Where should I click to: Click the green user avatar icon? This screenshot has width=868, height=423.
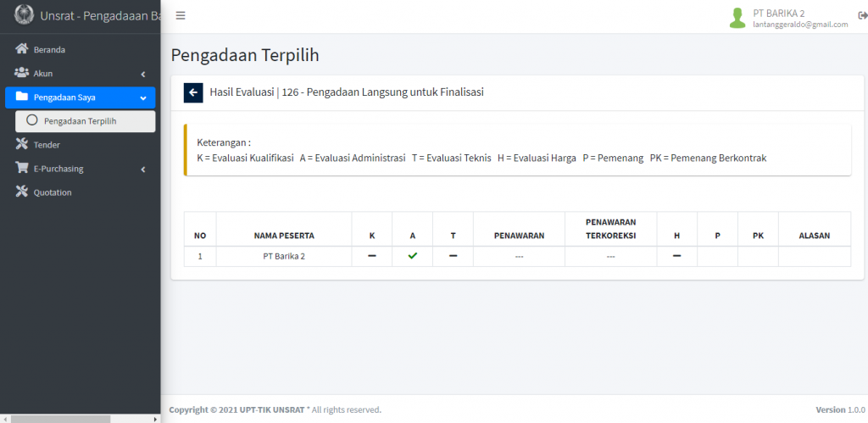(737, 18)
